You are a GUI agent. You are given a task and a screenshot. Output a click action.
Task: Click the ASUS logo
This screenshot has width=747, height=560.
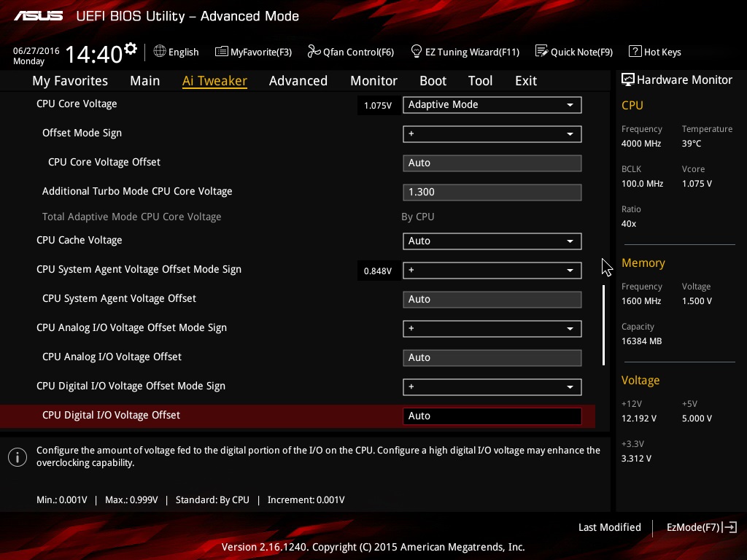pyautogui.click(x=38, y=16)
